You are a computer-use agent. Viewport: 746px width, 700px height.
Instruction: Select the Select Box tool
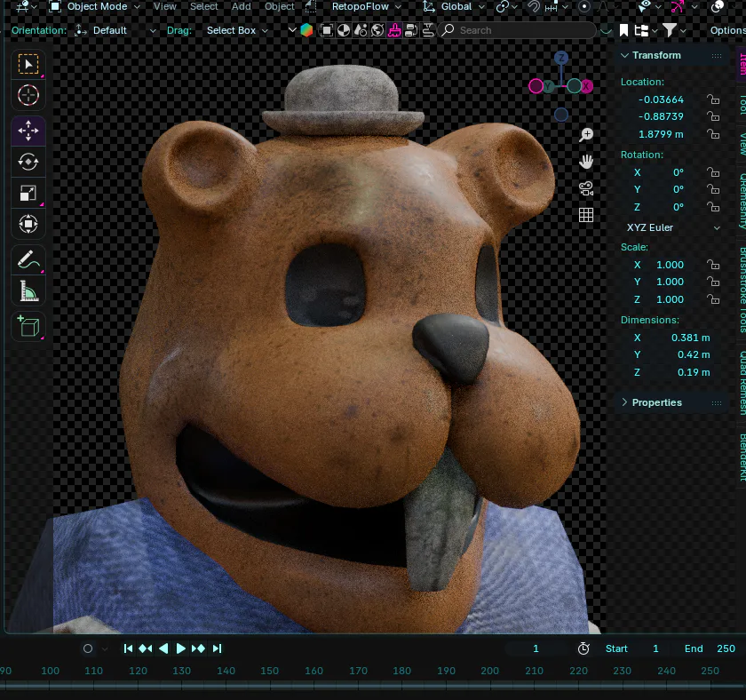pyautogui.click(x=28, y=64)
